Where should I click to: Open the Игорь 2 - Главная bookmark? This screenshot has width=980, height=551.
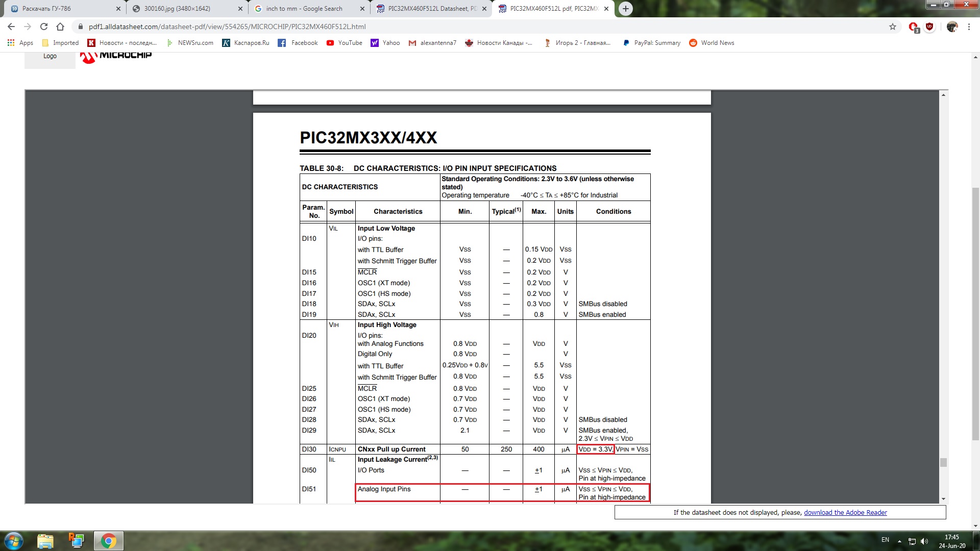click(x=578, y=43)
